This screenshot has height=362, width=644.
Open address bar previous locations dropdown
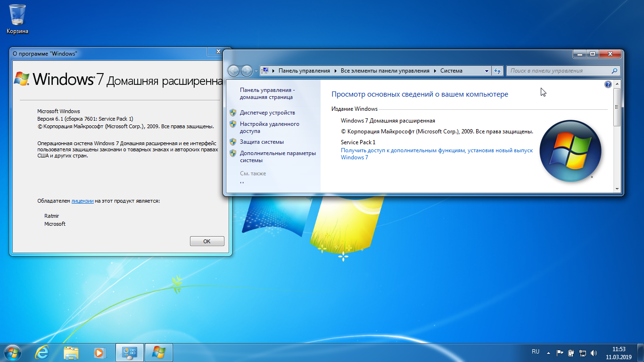487,71
